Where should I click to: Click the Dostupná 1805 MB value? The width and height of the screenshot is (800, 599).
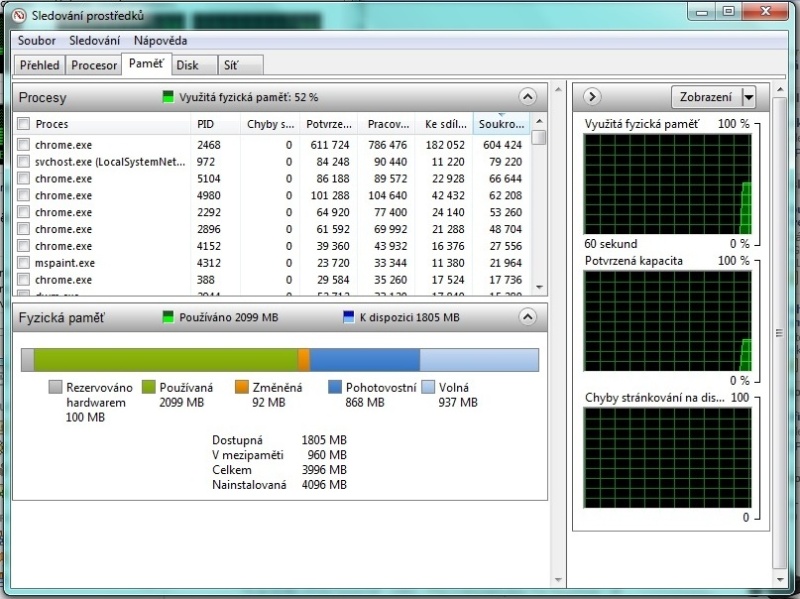click(324, 440)
